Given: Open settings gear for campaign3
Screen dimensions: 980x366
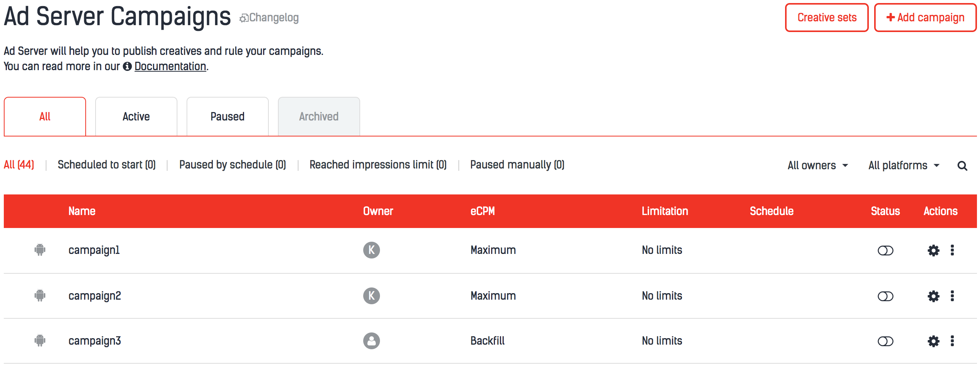Looking at the screenshot, I should (x=933, y=341).
